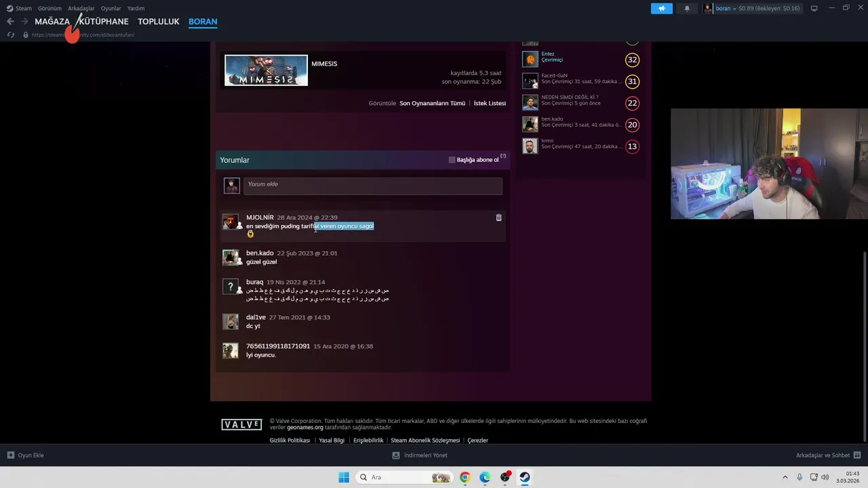The image size is (868, 488).
Task: Switch to the KÜTÜPHANE tab
Action: point(103,22)
